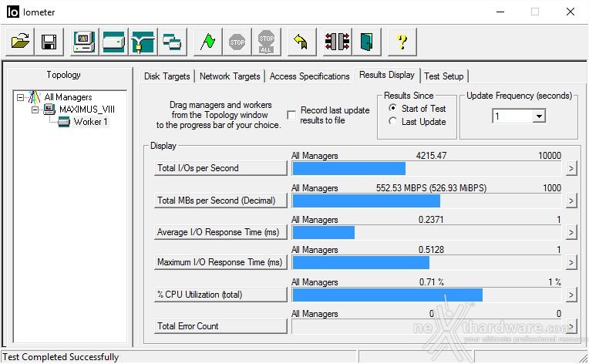Select the MAXIMUS_VIII manager label

point(87,110)
